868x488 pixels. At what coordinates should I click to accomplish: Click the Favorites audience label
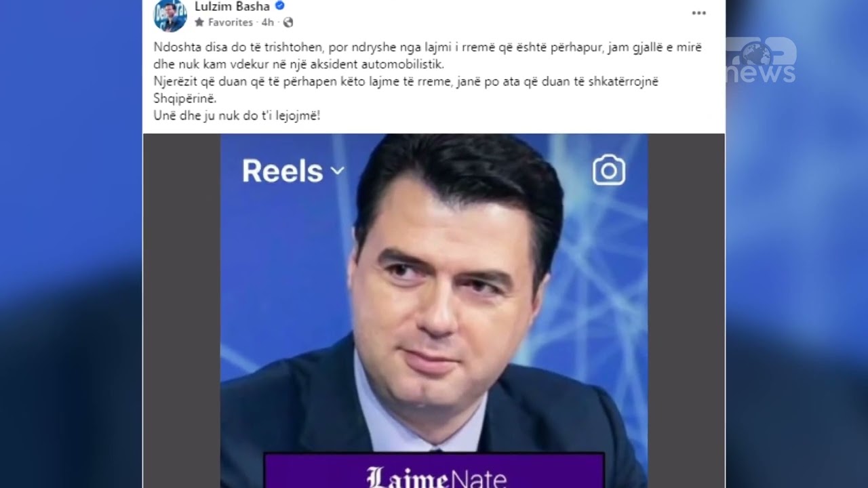[x=230, y=22]
